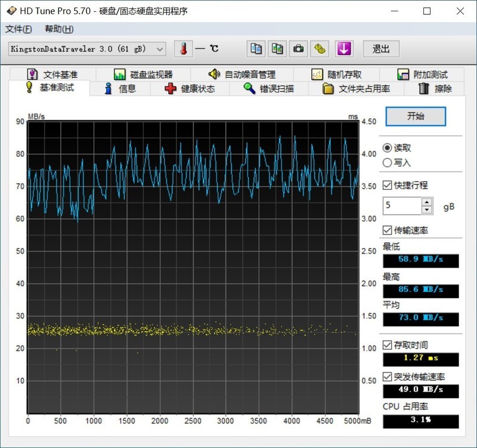Image resolution: width=477 pixels, height=448 pixels.
Task: Open the 磁盘监视器 disk monitor tab
Action: (x=143, y=74)
